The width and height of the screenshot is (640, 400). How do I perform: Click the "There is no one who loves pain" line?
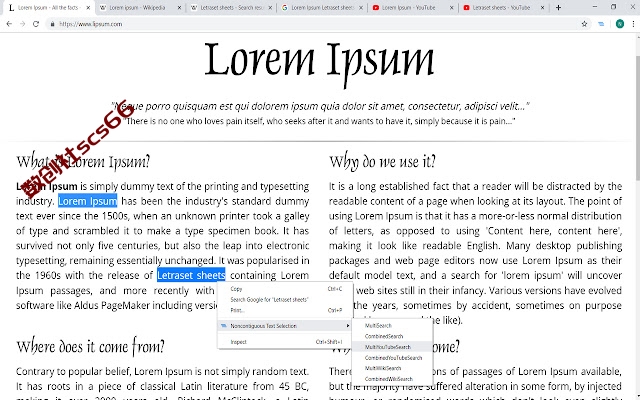coord(319,121)
